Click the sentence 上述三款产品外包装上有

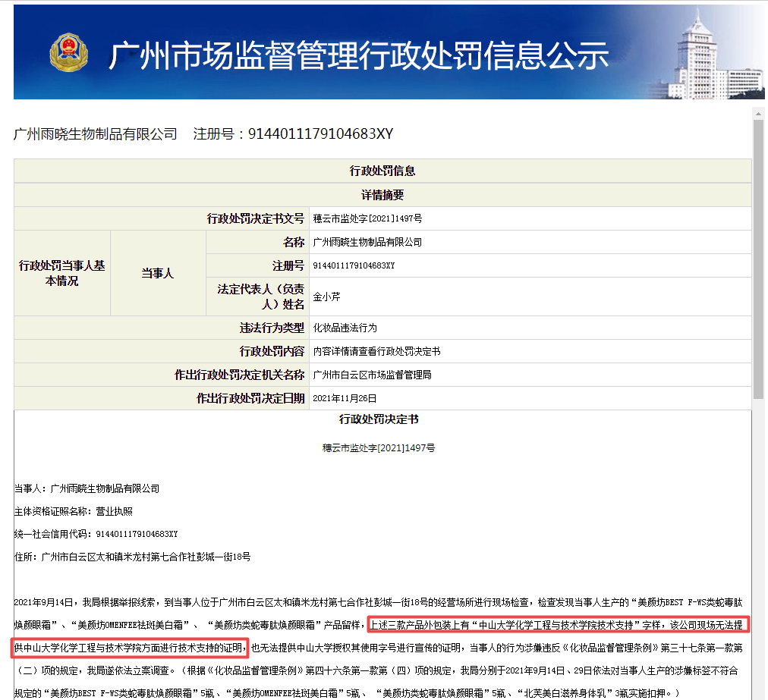click(x=419, y=625)
